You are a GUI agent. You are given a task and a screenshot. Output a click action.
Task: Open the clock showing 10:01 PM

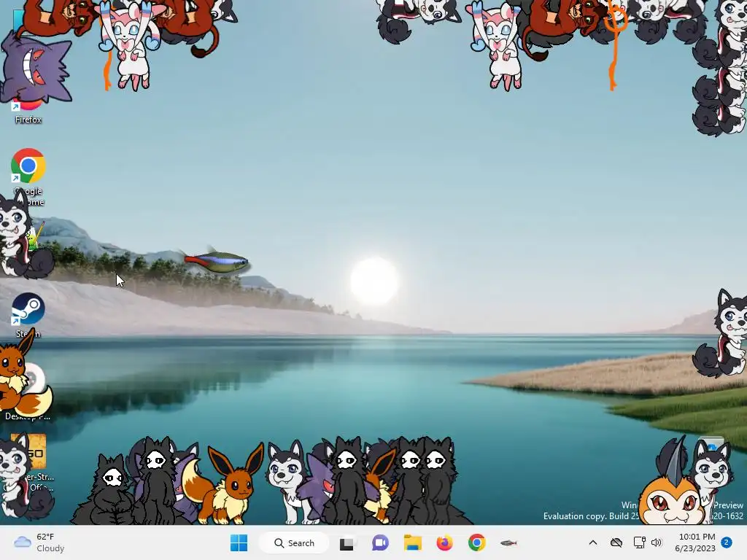pyautogui.click(x=695, y=542)
